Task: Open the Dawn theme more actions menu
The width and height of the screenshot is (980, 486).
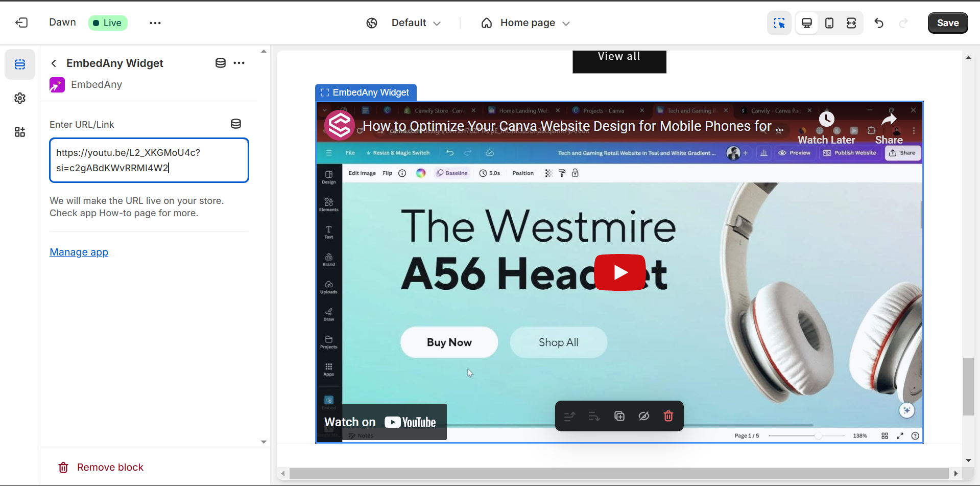Action: (155, 23)
